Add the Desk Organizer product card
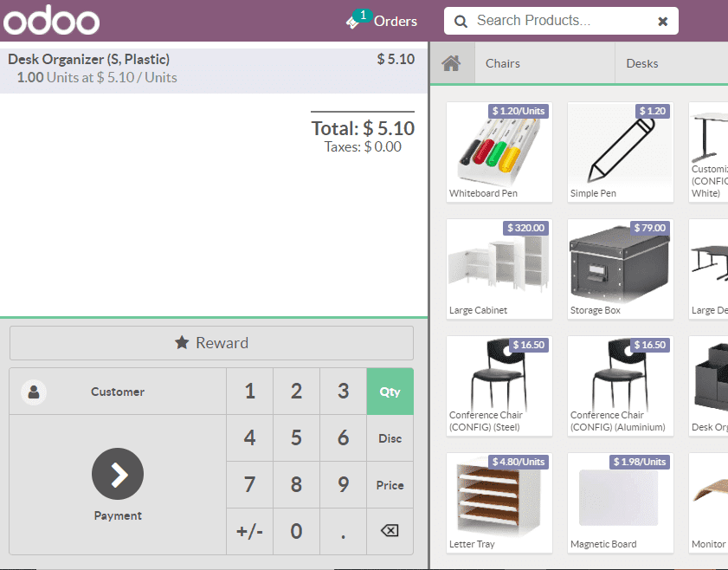The width and height of the screenshot is (728, 570). coord(708,386)
